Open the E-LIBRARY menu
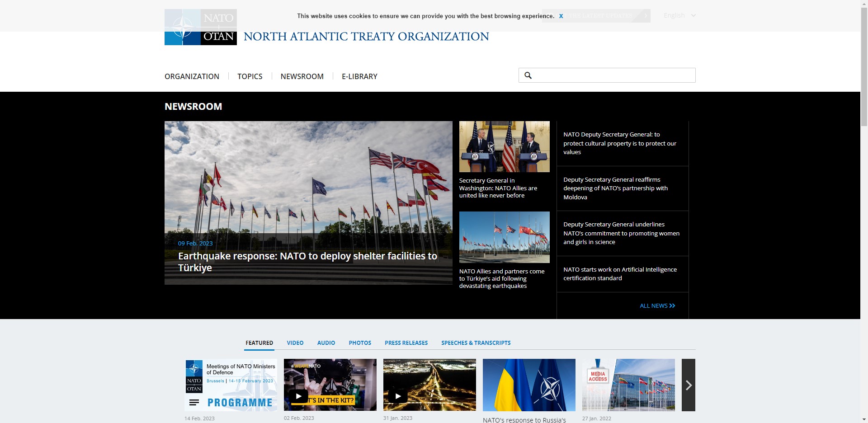 359,76
